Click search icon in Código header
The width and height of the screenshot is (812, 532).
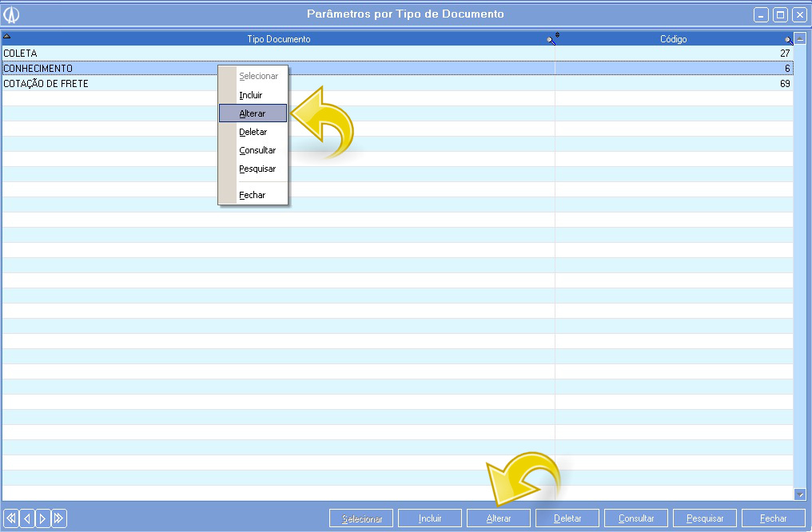789,39
